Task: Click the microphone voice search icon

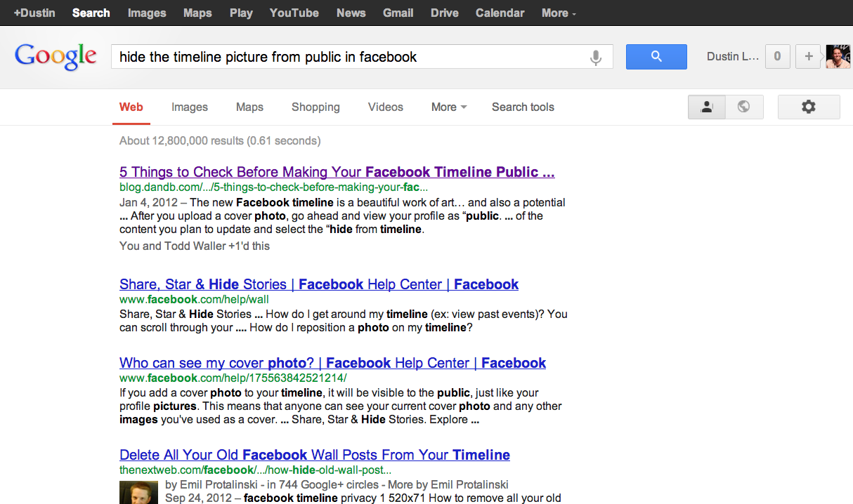Action: click(596, 57)
